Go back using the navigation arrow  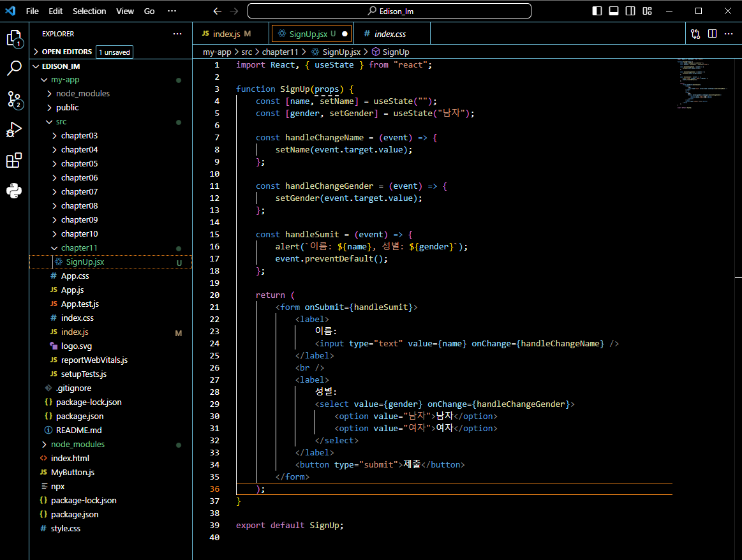tap(218, 11)
